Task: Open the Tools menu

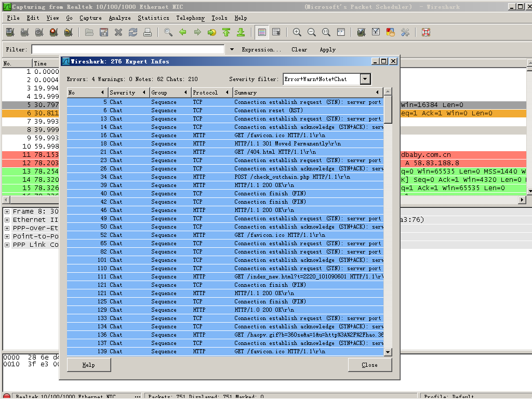Action: point(220,18)
